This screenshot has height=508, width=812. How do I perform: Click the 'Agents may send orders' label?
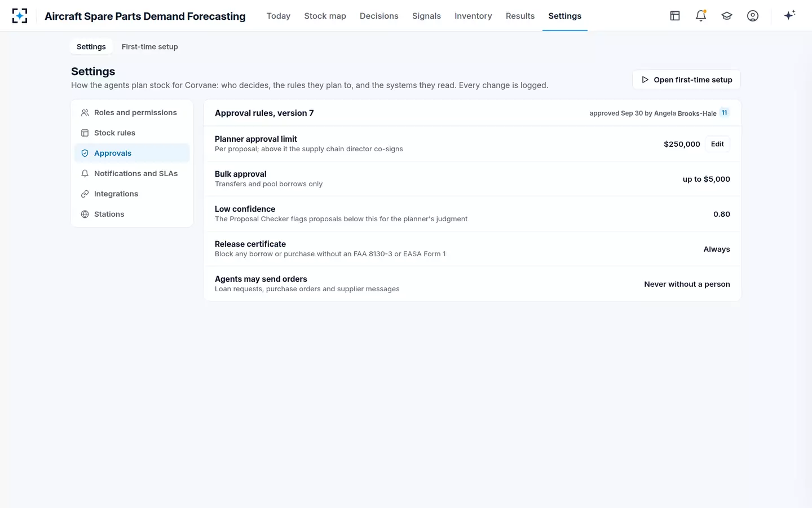tap(261, 279)
